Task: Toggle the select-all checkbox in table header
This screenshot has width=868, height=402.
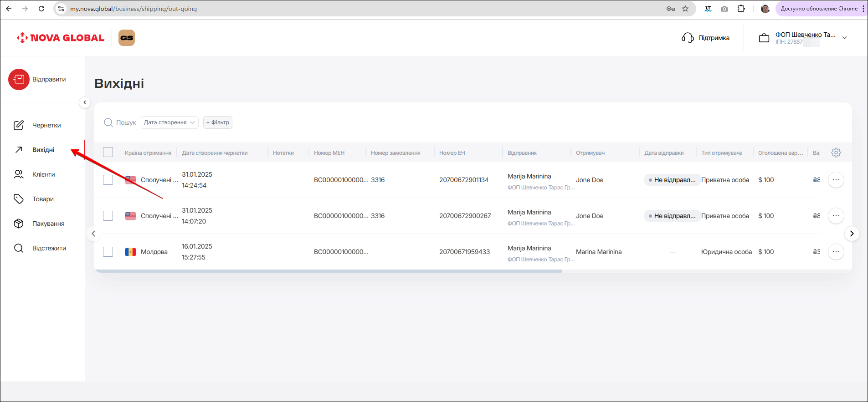Action: [x=108, y=153]
